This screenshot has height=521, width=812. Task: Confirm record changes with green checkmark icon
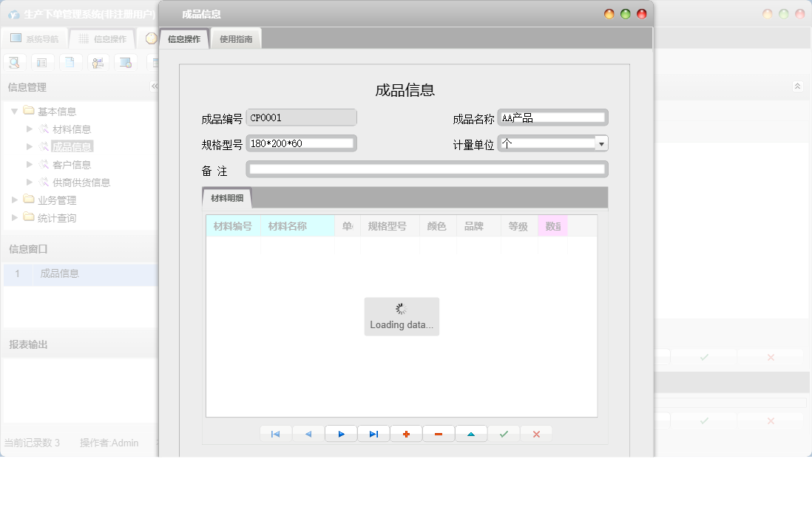(x=504, y=434)
